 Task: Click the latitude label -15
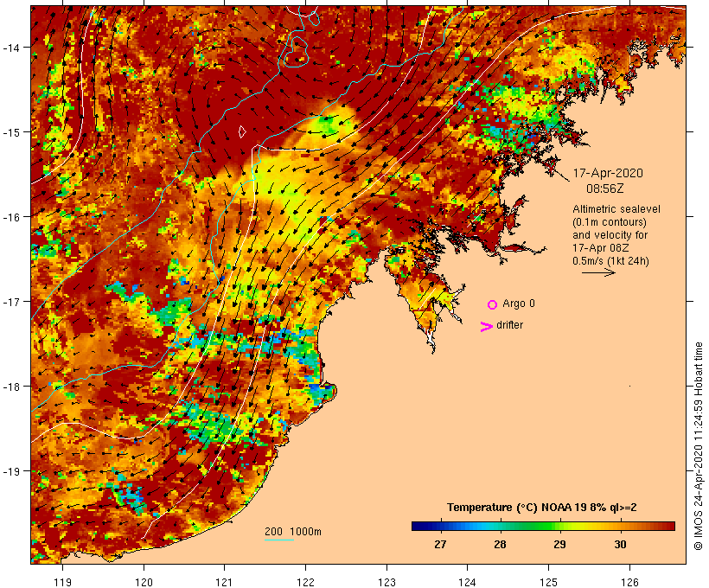click(10, 132)
